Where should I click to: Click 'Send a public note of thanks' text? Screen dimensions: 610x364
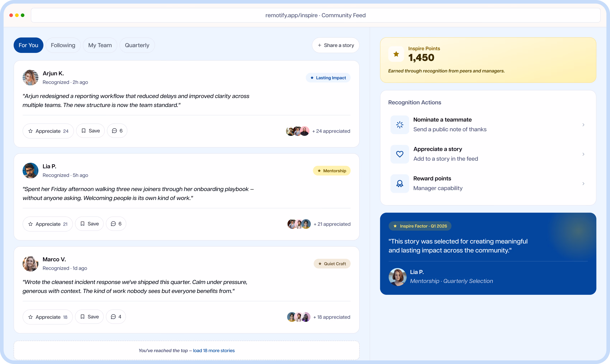pos(450,129)
